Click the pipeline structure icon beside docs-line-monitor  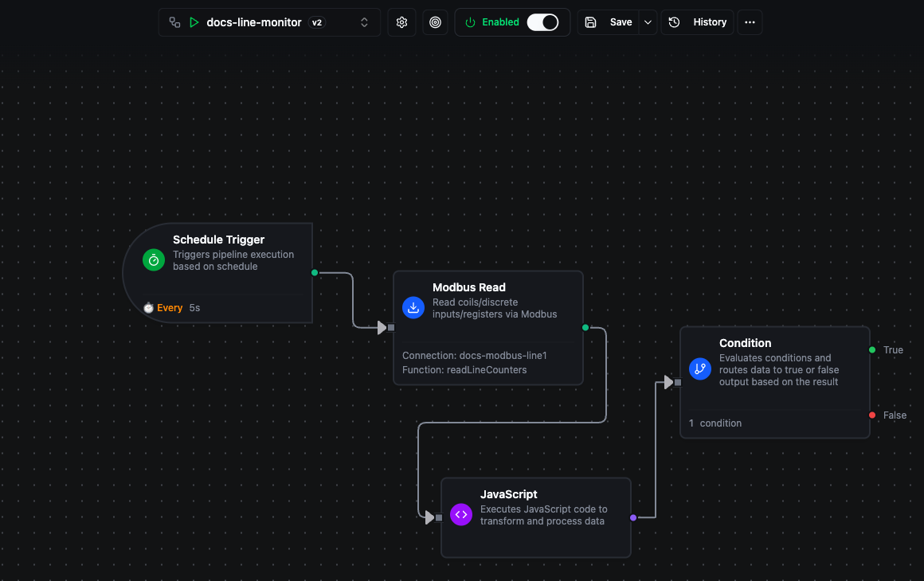point(174,22)
